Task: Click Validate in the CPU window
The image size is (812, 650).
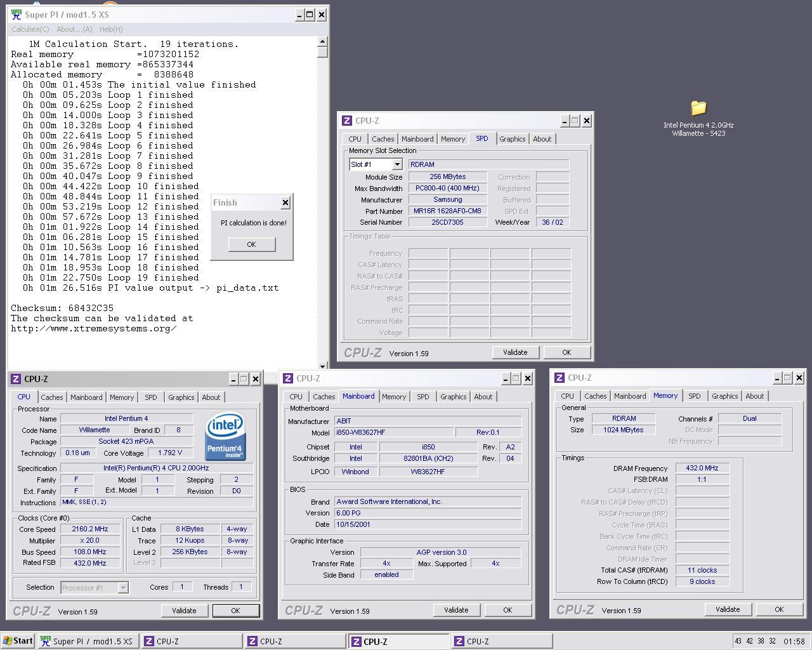Action: pos(184,611)
